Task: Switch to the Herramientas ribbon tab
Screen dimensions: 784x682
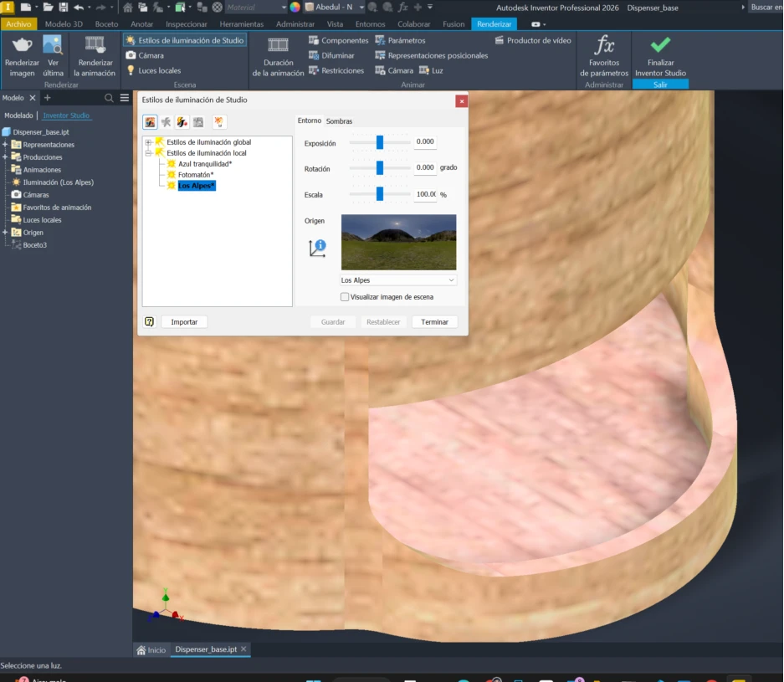Action: (x=242, y=24)
